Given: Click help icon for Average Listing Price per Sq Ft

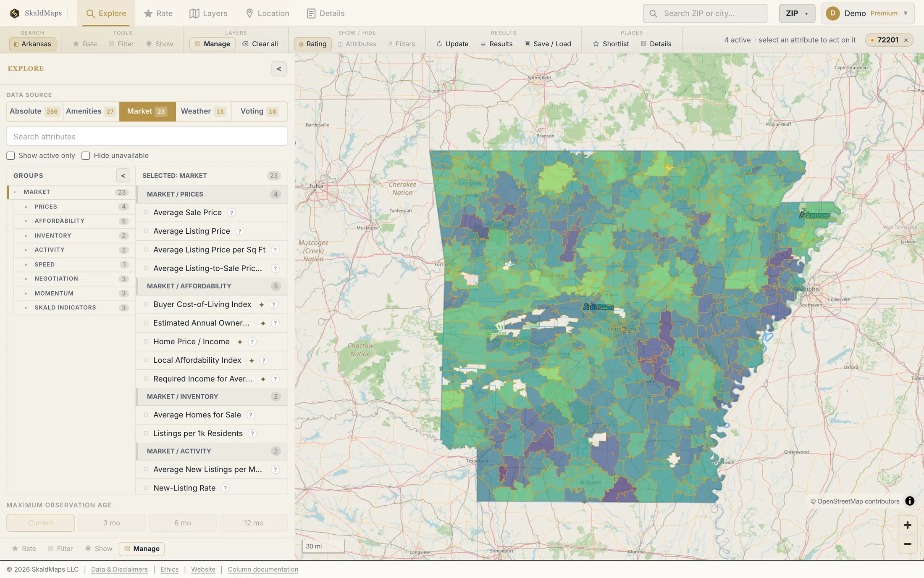Looking at the screenshot, I should [x=275, y=250].
